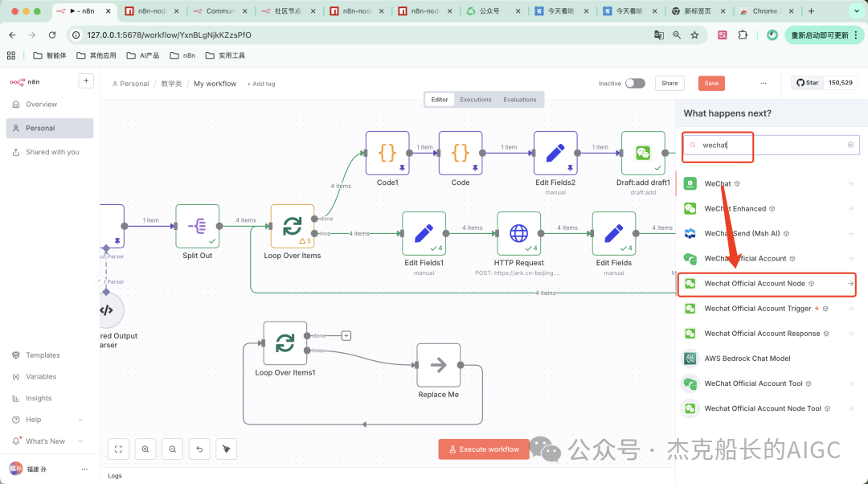The image size is (868, 484).
Task: Click the fit-to-view canvas button
Action: (x=118, y=449)
